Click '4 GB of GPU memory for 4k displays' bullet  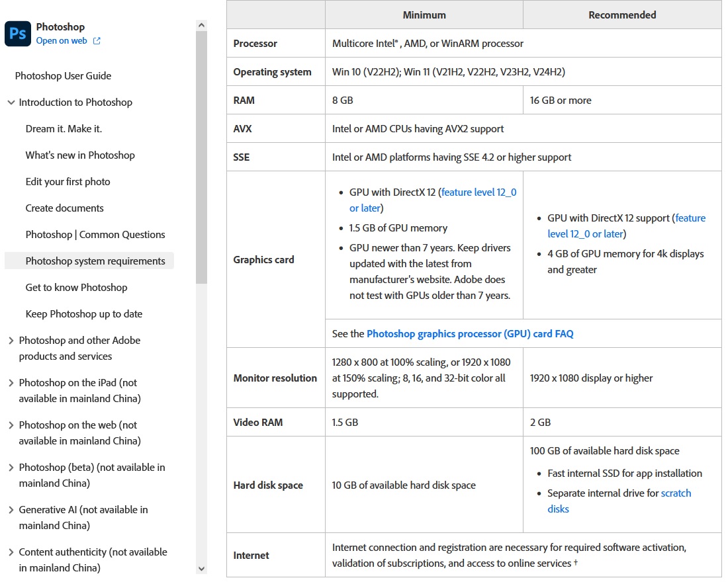625,262
